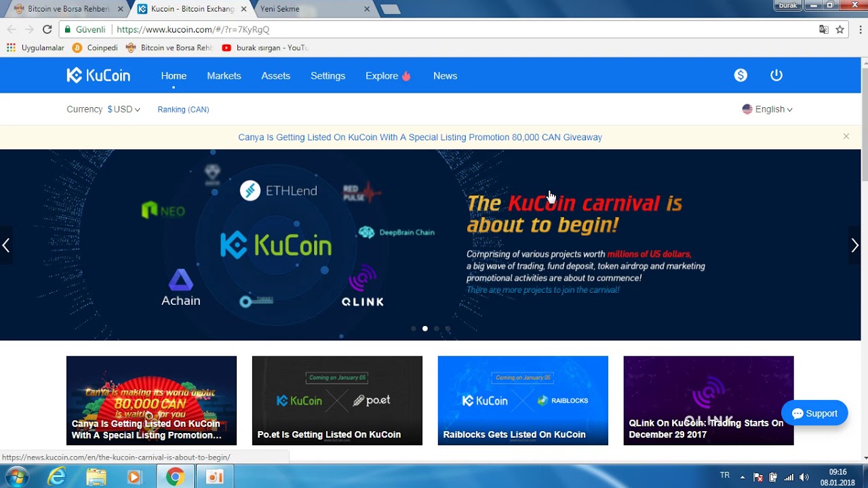The width and height of the screenshot is (868, 488).
Task: Open the Chrome menu with three dots
Action: click(860, 29)
